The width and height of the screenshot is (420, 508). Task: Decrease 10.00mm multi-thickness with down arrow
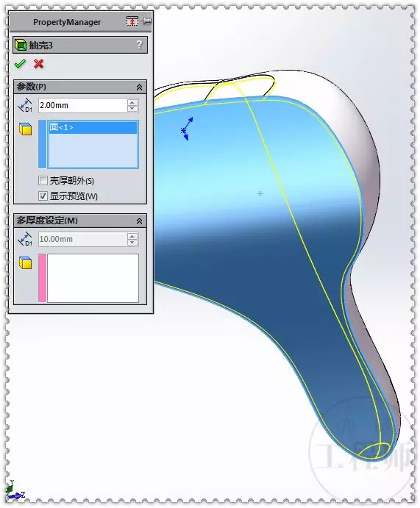tap(132, 243)
